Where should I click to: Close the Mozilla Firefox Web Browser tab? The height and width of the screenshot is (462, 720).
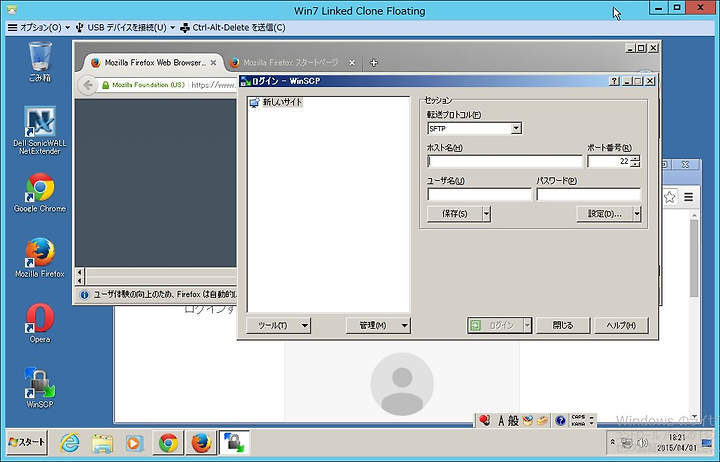pos(214,62)
